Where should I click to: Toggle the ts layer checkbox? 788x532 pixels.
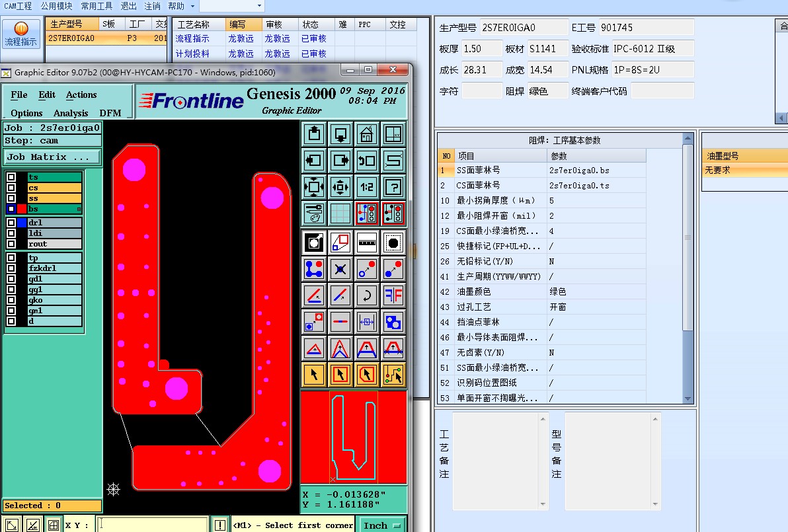pos(11,177)
